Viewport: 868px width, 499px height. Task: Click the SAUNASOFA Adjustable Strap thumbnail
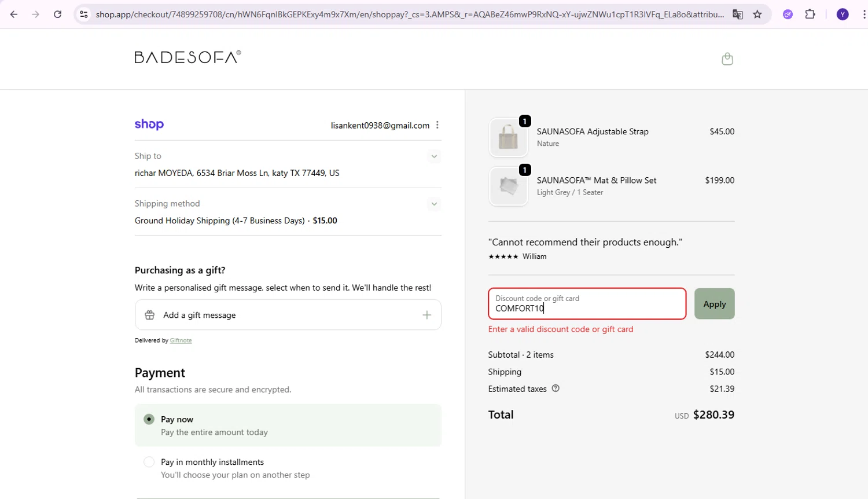coord(509,138)
